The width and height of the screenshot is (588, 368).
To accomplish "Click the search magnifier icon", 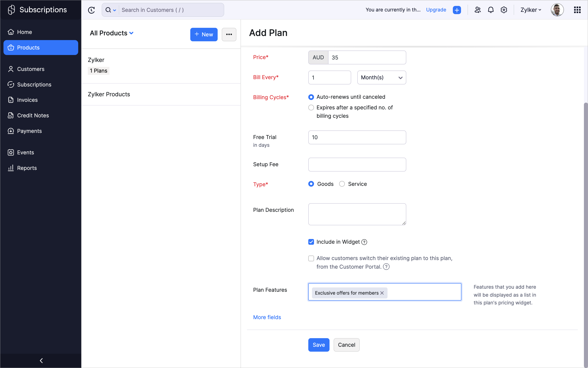I will 108,10.
